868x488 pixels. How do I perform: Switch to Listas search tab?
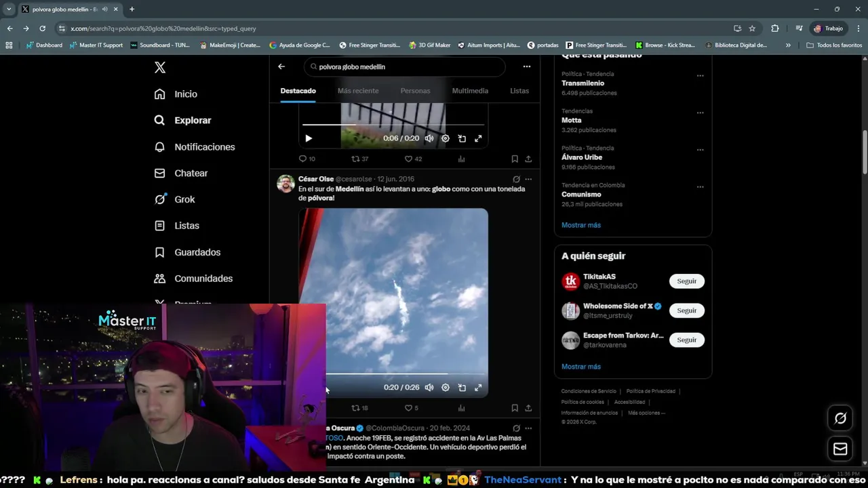[x=519, y=91]
